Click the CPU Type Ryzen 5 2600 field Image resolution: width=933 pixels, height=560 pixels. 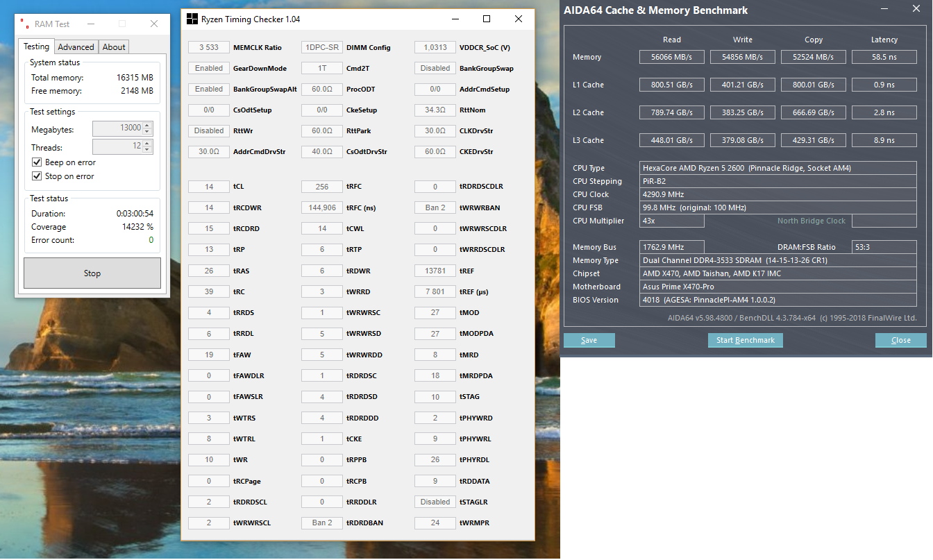(778, 168)
